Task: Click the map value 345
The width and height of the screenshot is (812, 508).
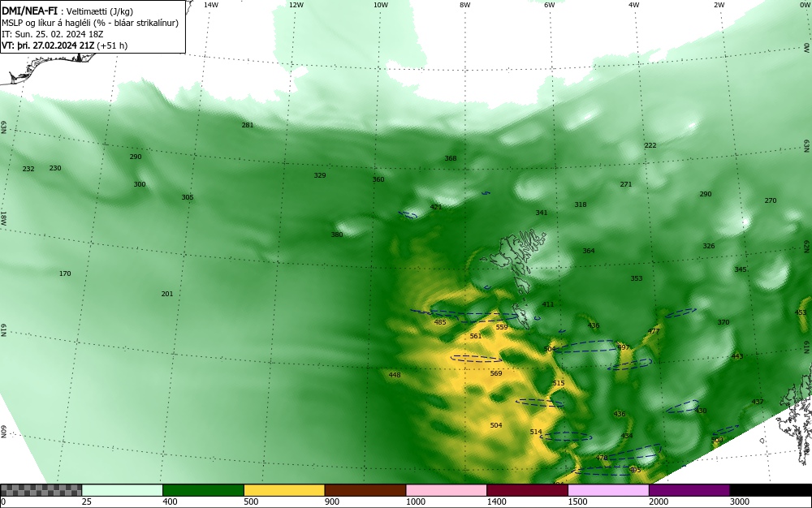Action: (741, 269)
